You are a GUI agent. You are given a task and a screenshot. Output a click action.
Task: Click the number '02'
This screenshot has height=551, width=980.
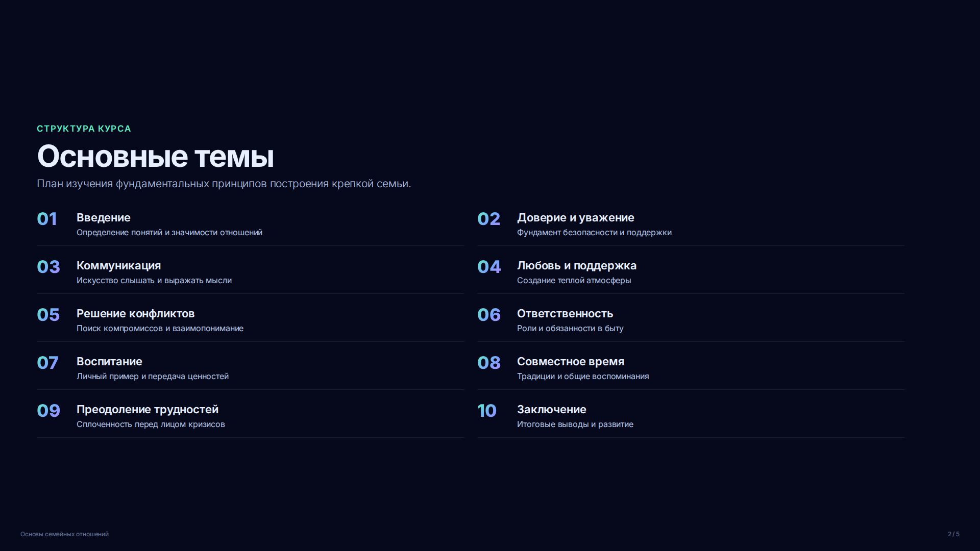[x=489, y=219]
